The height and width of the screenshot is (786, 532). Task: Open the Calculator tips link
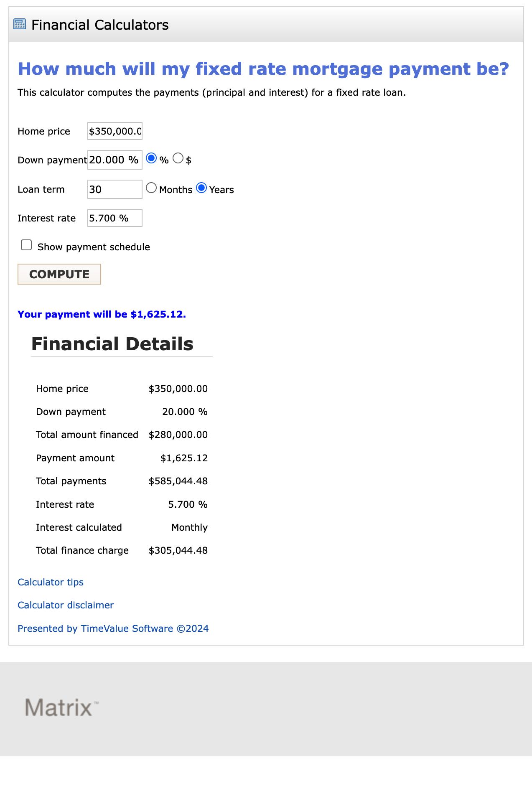point(51,582)
